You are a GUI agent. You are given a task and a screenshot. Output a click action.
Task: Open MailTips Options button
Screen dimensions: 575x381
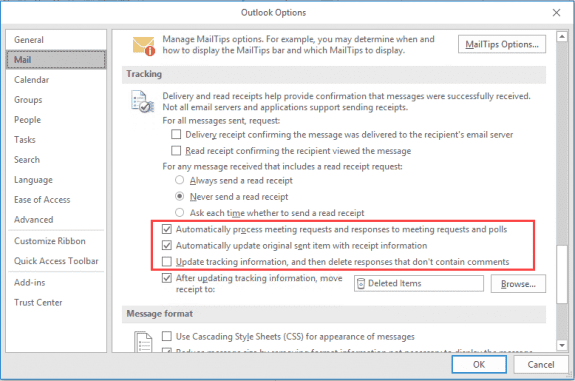(x=502, y=44)
